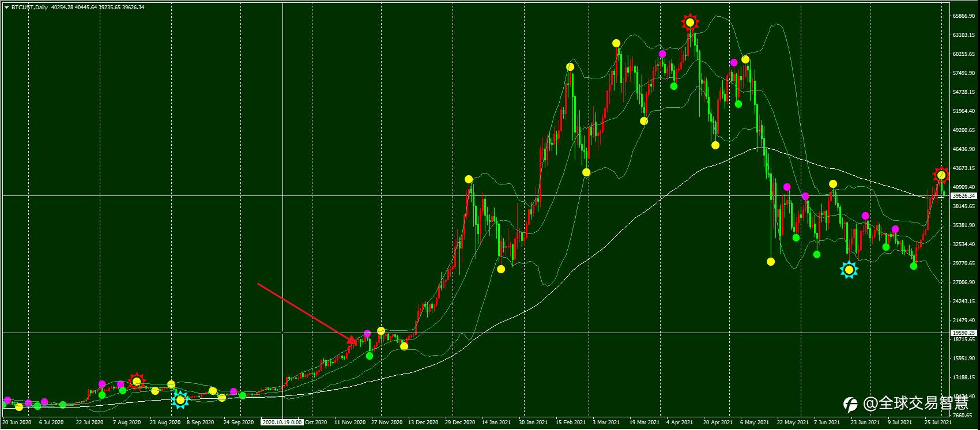The height and width of the screenshot is (430, 980).
Task: Click the cyan sun signal in June 2021
Action: point(849,269)
